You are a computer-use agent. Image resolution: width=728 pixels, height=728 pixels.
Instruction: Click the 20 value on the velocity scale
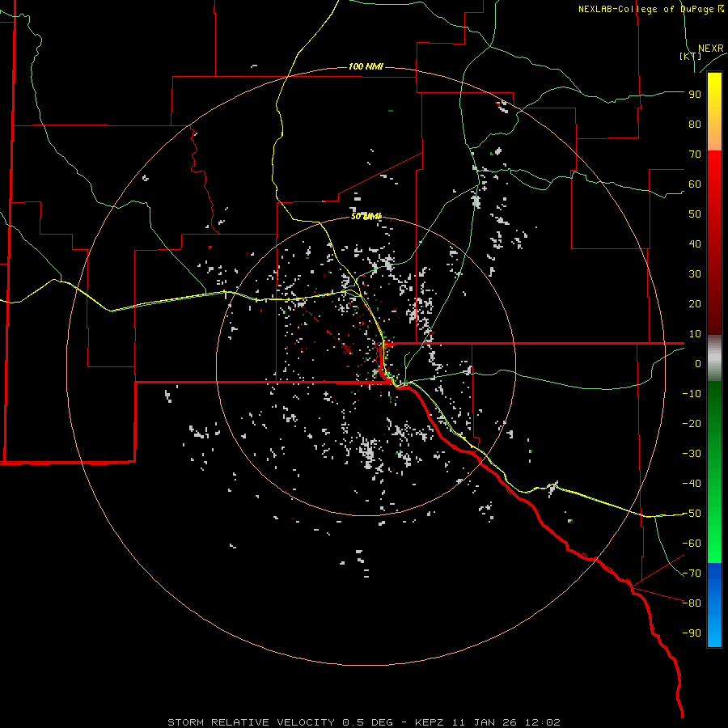pos(695,304)
